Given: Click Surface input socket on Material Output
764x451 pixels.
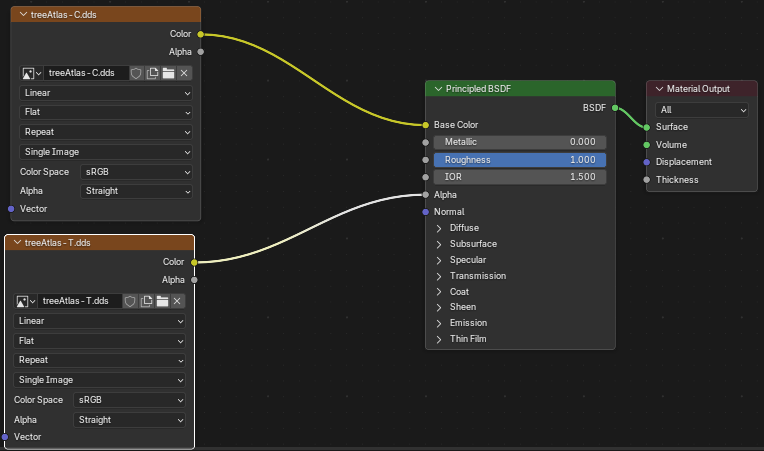Looking at the screenshot, I should pyautogui.click(x=647, y=127).
